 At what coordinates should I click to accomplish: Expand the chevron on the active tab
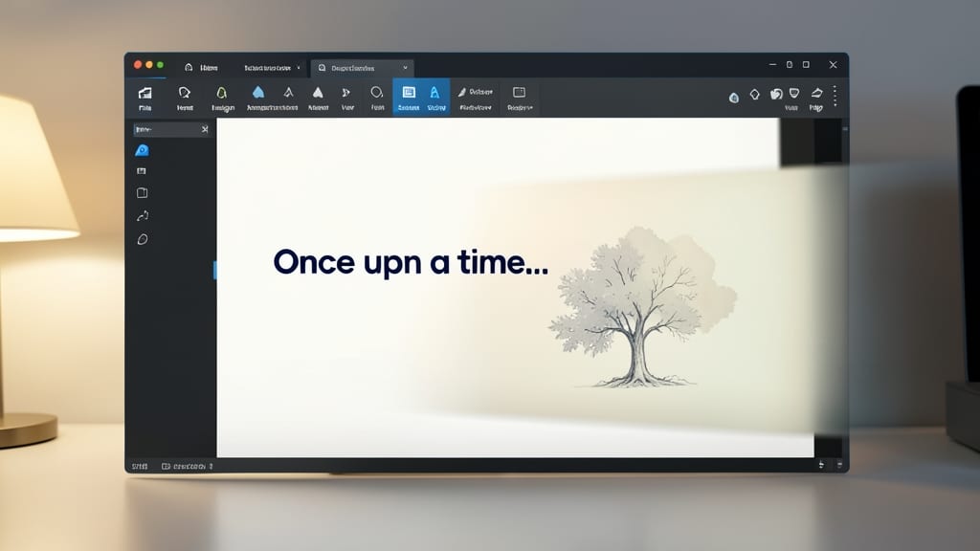(405, 68)
